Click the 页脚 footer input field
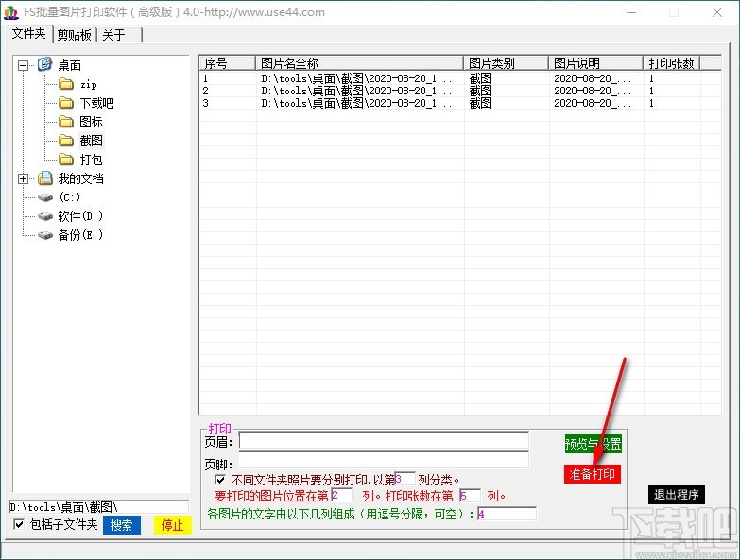 tap(384, 461)
